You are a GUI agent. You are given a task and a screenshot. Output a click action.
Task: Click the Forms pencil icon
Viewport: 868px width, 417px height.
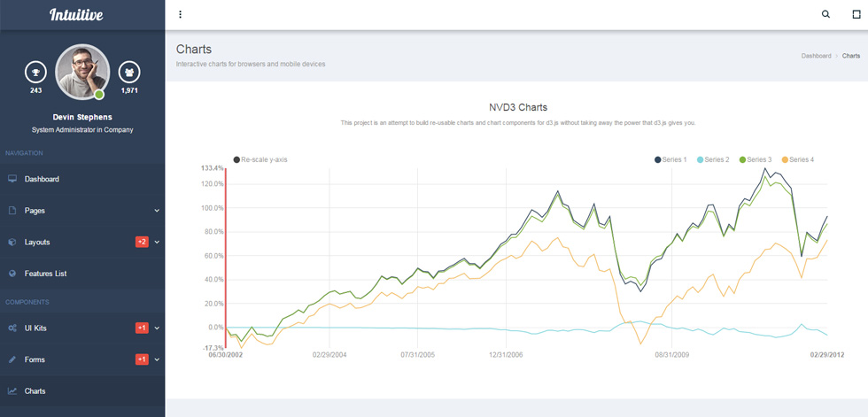(x=12, y=359)
